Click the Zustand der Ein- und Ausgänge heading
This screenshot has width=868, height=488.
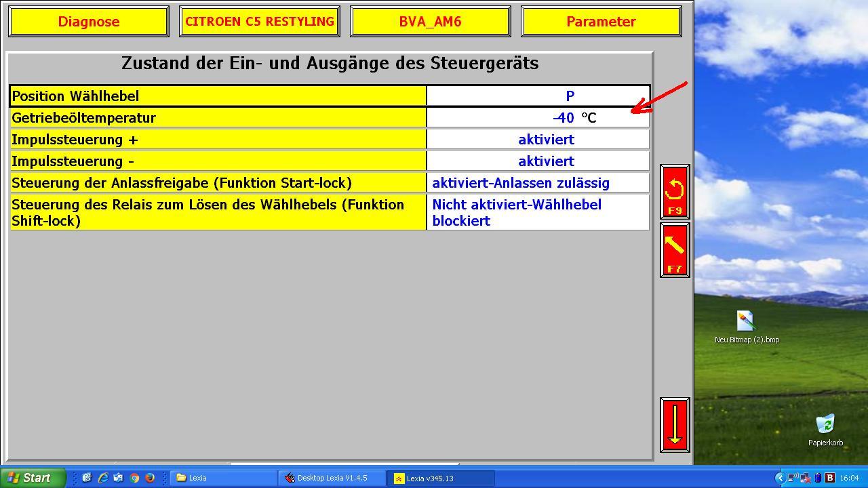tap(330, 63)
